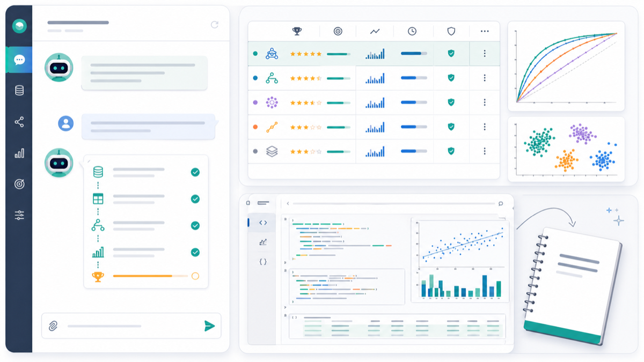Open the sliders settings sidebar icon
This screenshot has height=362, width=644.
click(x=19, y=215)
